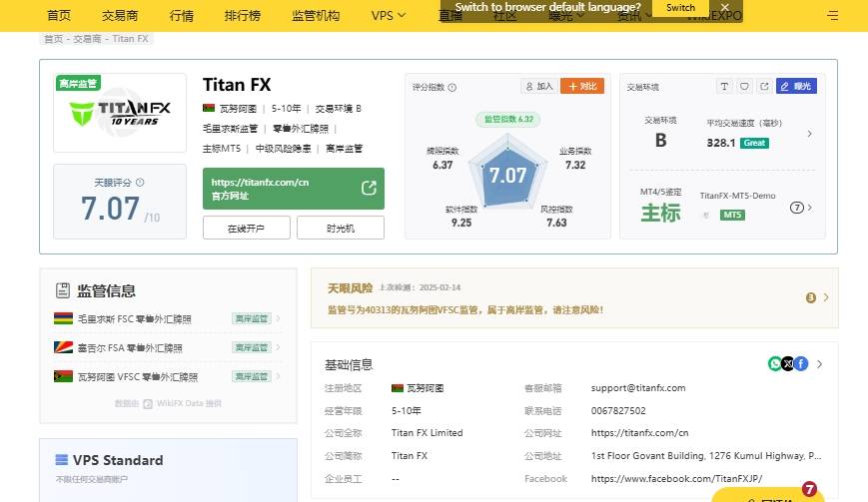Screen dimensions: 868x502
Task: Expand the 毛里求斯 FSC row chevron
Action: pos(278,318)
